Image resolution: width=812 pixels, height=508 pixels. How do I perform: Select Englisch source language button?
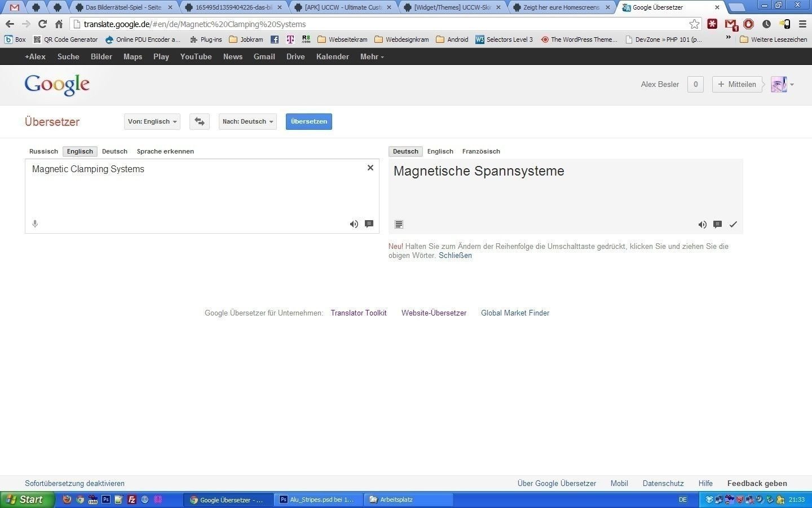pos(80,151)
